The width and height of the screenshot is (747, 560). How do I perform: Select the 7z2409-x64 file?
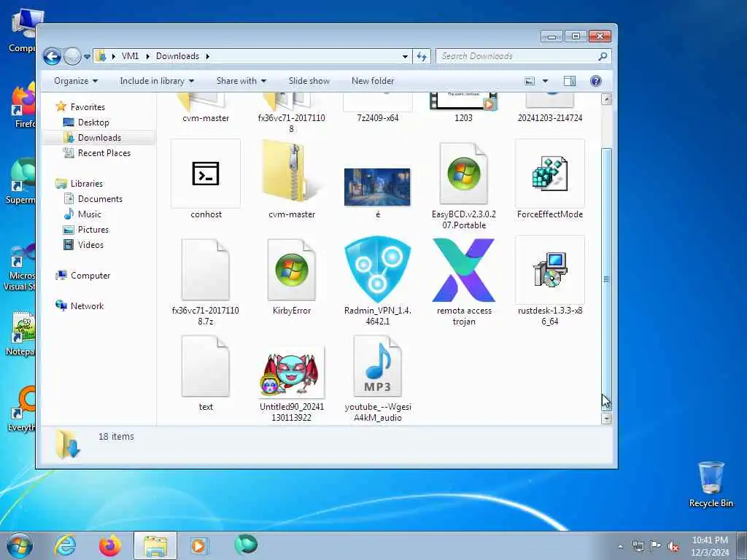coord(377,106)
